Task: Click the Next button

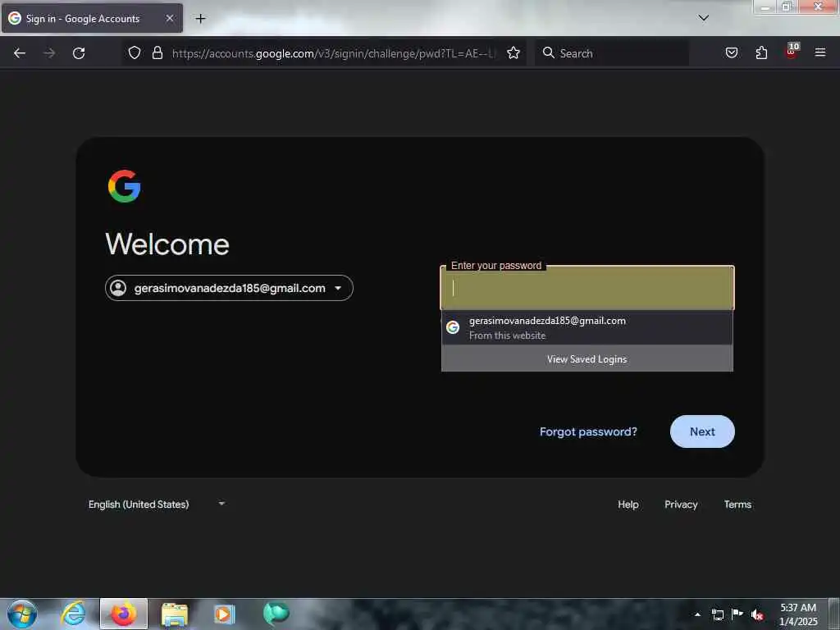Action: (702, 431)
